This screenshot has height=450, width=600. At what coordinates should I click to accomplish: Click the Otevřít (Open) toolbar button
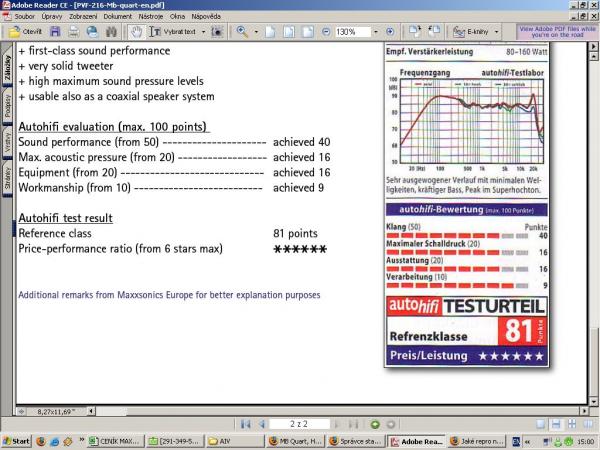[25, 31]
